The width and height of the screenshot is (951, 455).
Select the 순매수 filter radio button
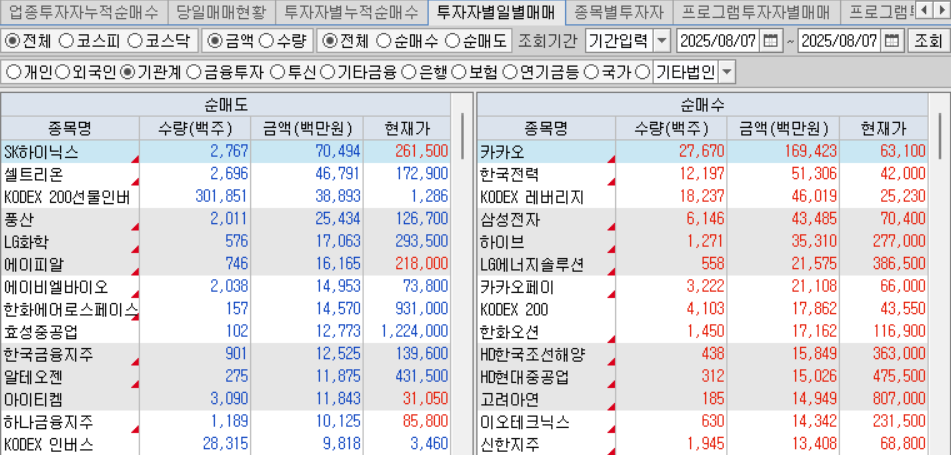384,41
